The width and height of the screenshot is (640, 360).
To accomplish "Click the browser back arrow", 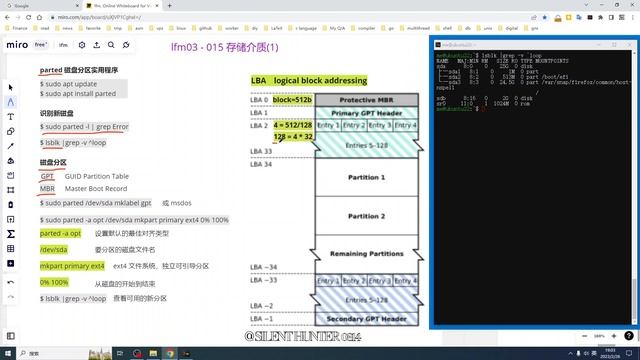I will pos(7,17).
